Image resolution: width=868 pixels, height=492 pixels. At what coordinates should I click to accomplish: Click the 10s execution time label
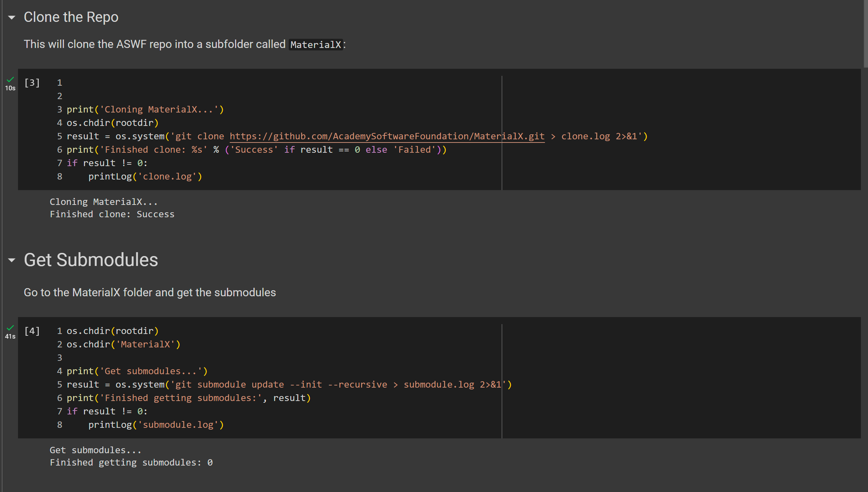coord(10,89)
